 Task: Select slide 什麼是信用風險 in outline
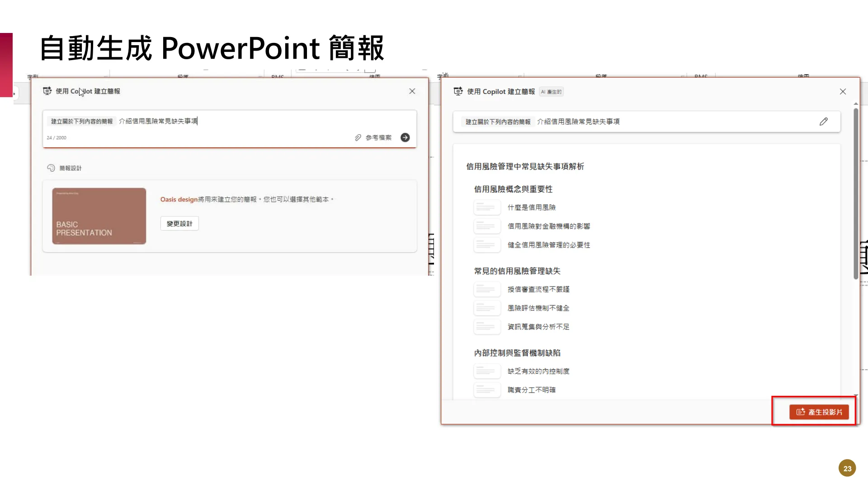coord(532,207)
